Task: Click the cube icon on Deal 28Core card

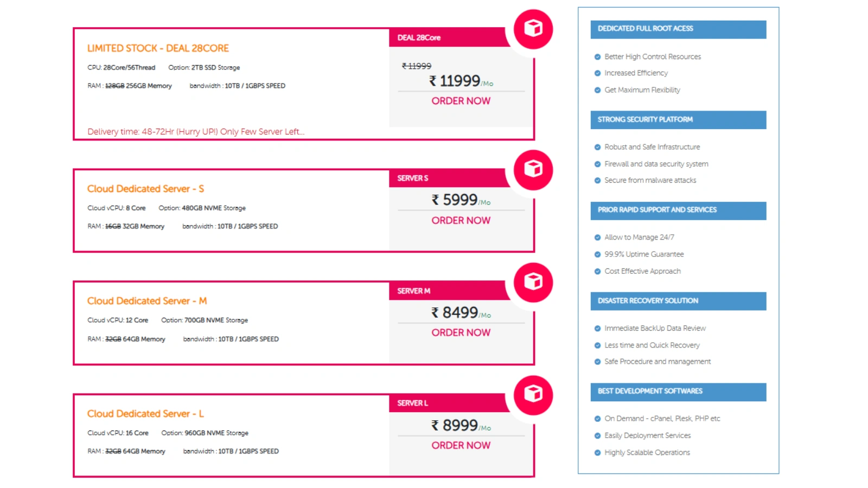Action: coord(533,29)
